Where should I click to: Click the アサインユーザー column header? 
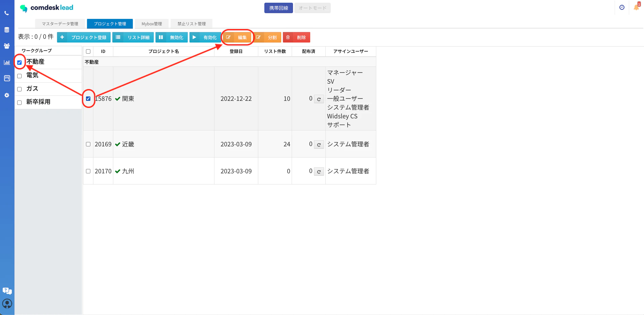click(351, 51)
